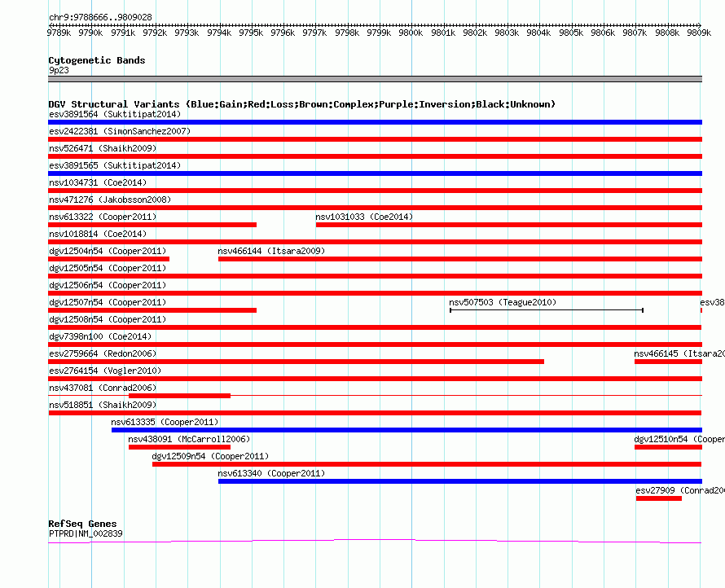
Task: Select the blue gain bar under nsv613335
Action: (x=406, y=430)
